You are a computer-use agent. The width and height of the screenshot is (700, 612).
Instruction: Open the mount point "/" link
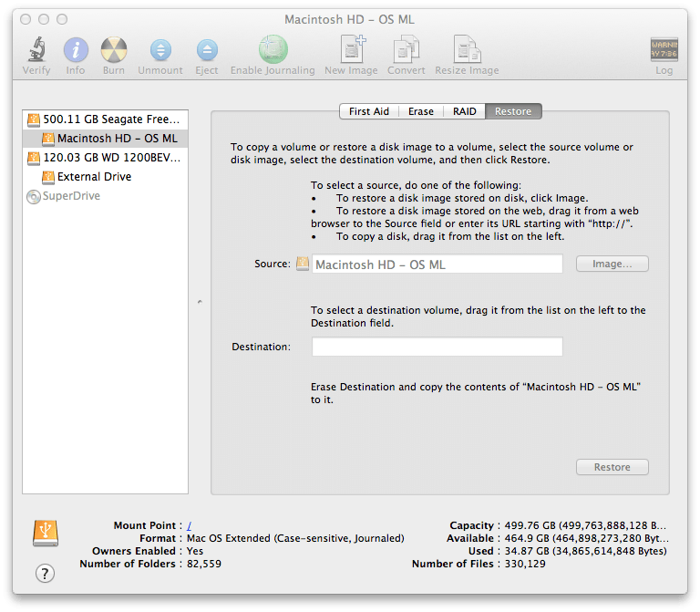tap(189, 525)
